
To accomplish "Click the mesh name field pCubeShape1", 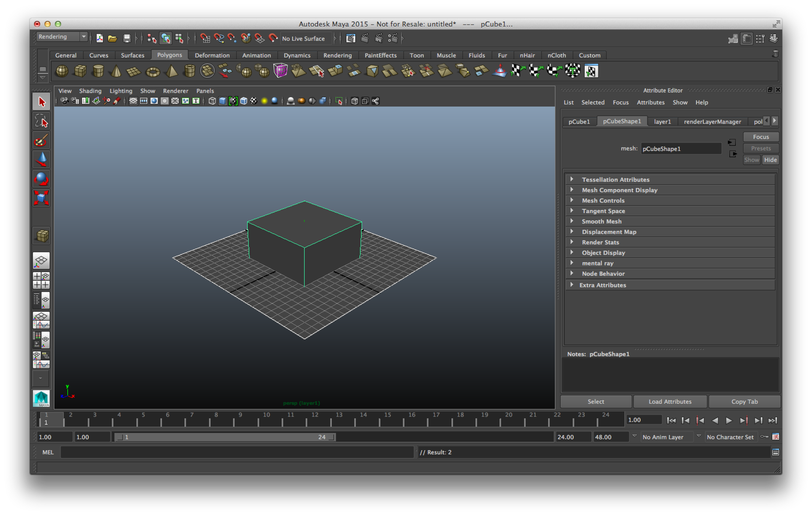I will click(680, 149).
